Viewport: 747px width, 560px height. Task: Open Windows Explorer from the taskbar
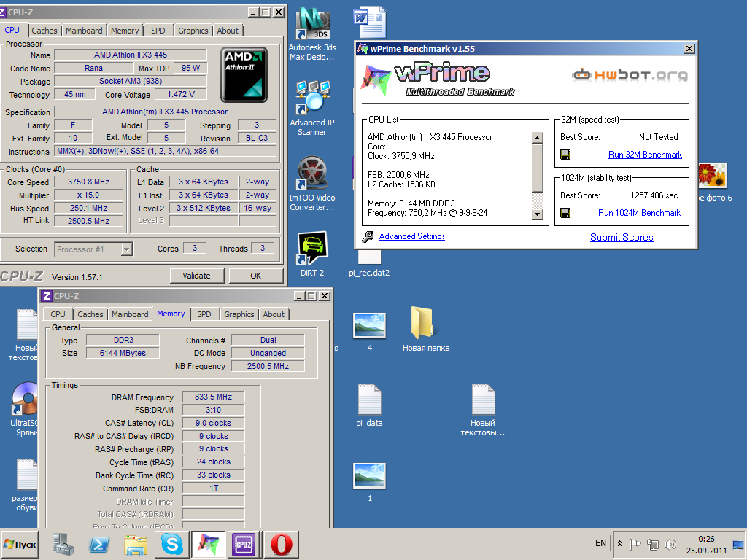(x=136, y=544)
